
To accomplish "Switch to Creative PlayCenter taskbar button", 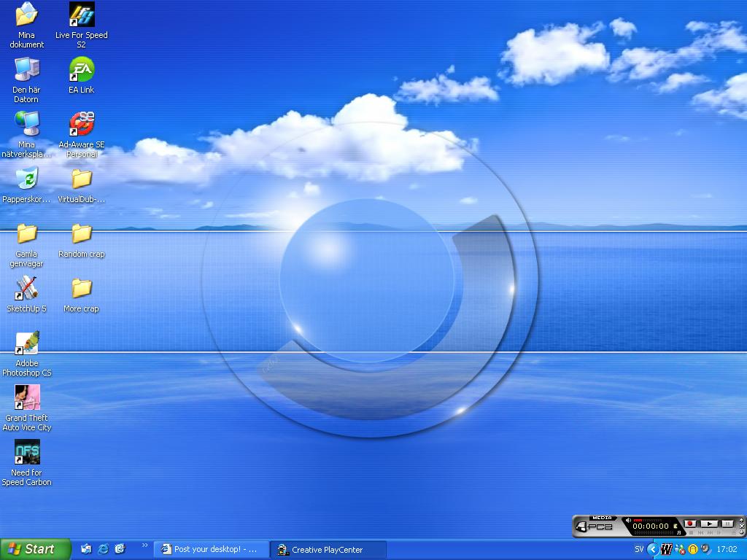I will (x=328, y=550).
